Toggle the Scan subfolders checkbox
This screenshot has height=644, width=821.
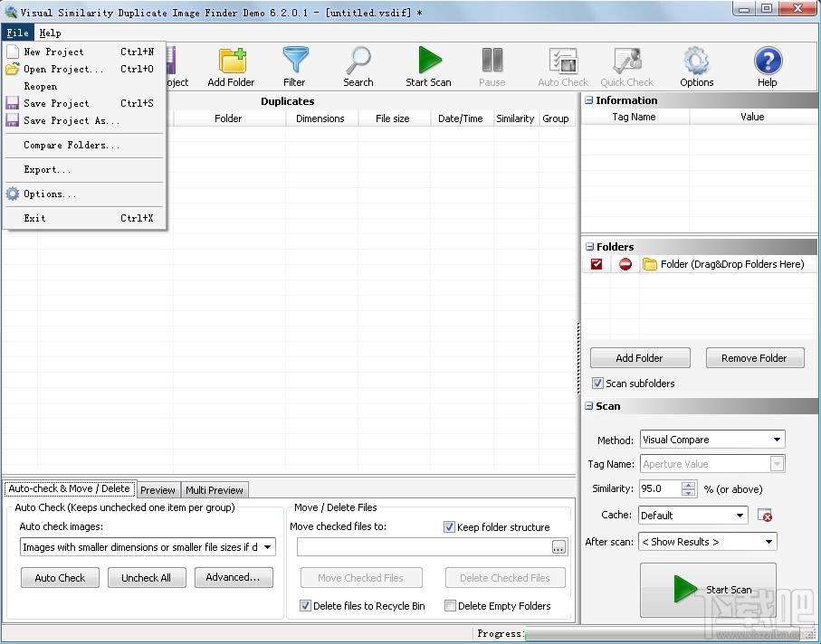(598, 383)
